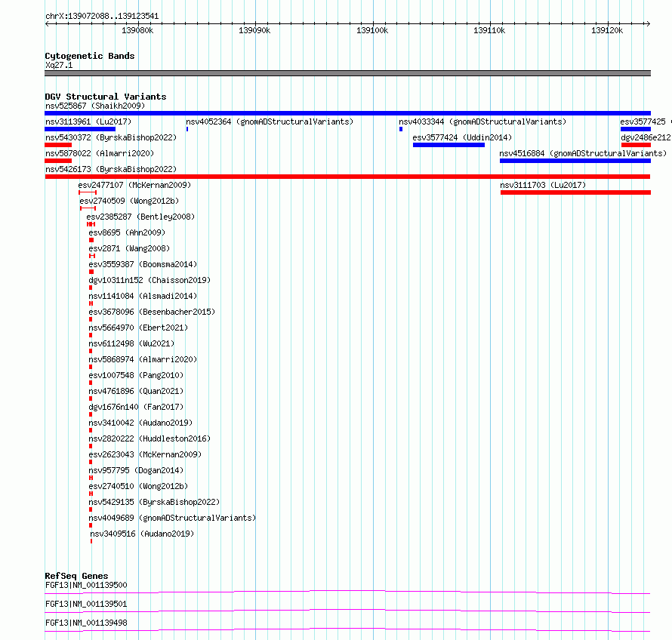Viewport: 672px width, 640px height.
Task: Click the esv2740509 (Wong2012b) label
Action: [x=129, y=201]
